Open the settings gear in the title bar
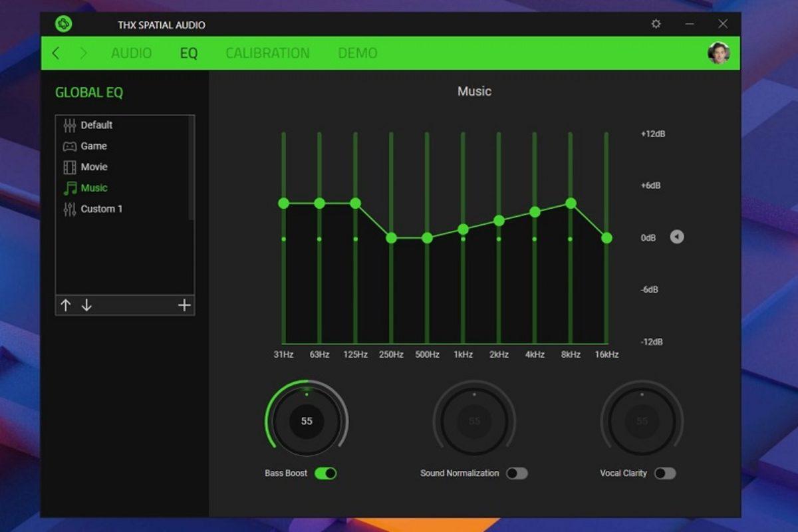Screen dimensions: 798x532 656,24
